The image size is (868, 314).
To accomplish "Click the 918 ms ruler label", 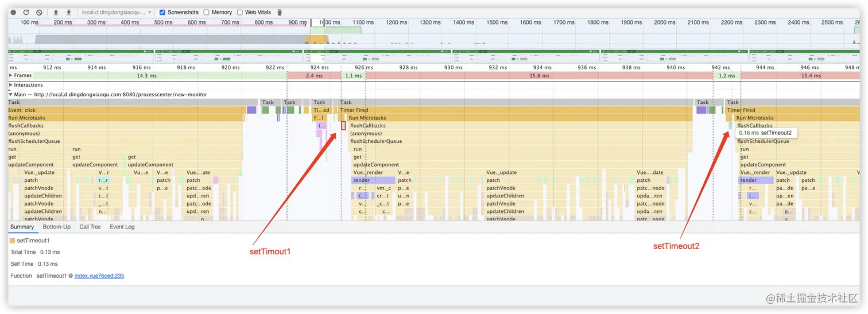I will pyautogui.click(x=186, y=67).
